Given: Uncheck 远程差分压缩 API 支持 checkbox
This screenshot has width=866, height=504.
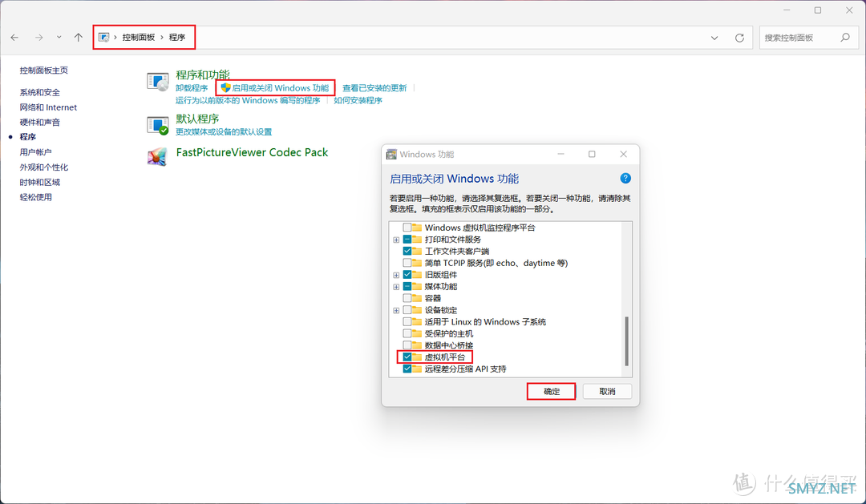Looking at the screenshot, I should coord(407,369).
